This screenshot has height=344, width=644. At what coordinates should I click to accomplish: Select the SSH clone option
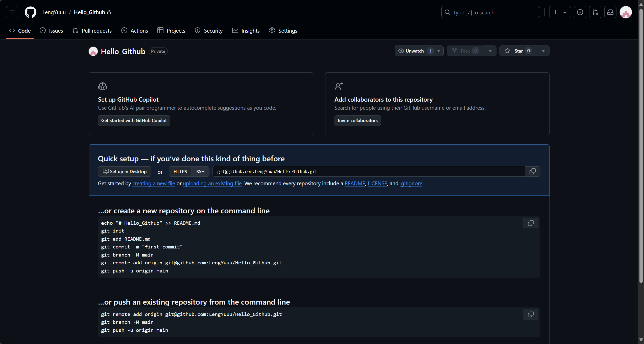[x=200, y=171]
